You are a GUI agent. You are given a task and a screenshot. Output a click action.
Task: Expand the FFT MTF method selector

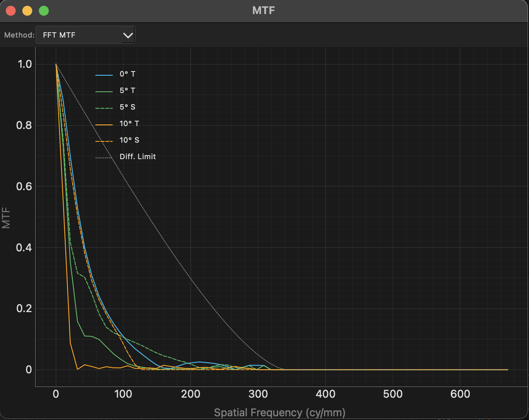click(x=85, y=35)
